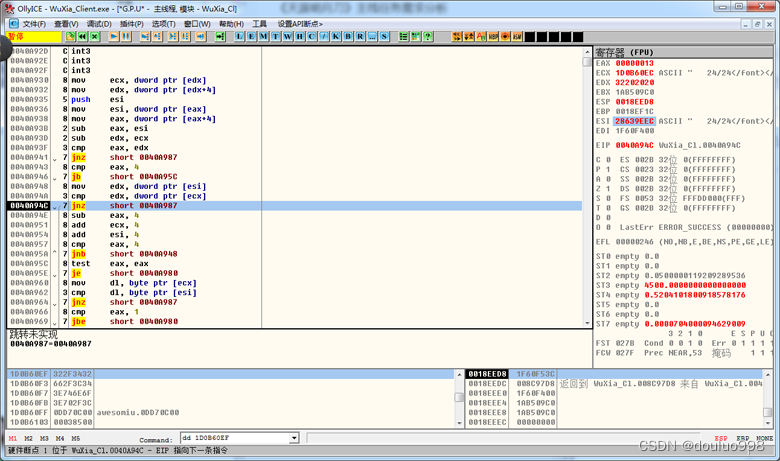Viewport: 780px width, 461px height.
Task: Open References window with R button
Action: [x=360, y=36]
